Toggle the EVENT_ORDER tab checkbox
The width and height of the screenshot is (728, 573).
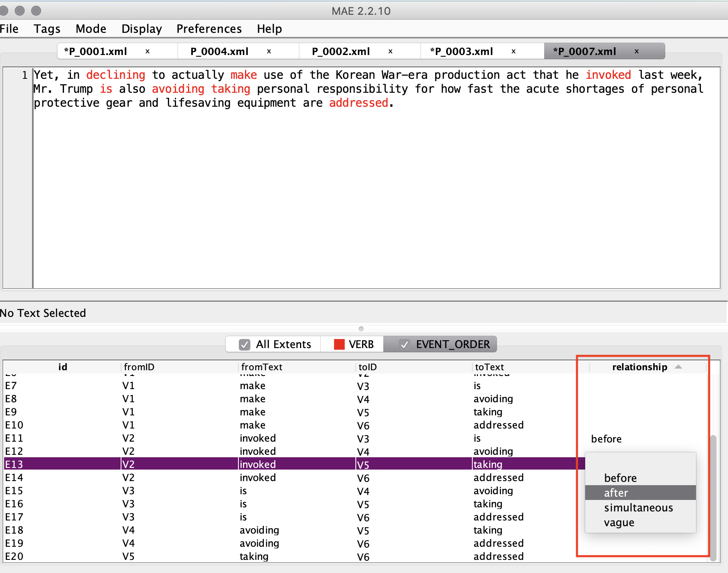pyautogui.click(x=404, y=344)
